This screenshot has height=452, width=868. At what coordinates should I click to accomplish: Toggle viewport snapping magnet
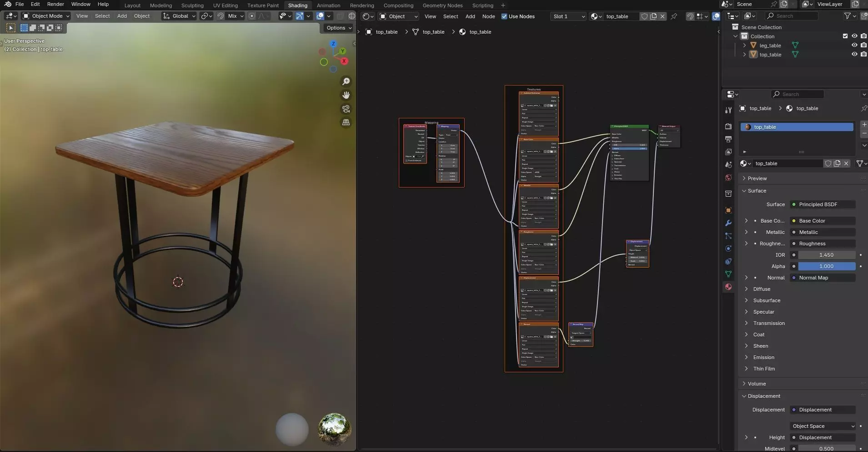pos(221,16)
